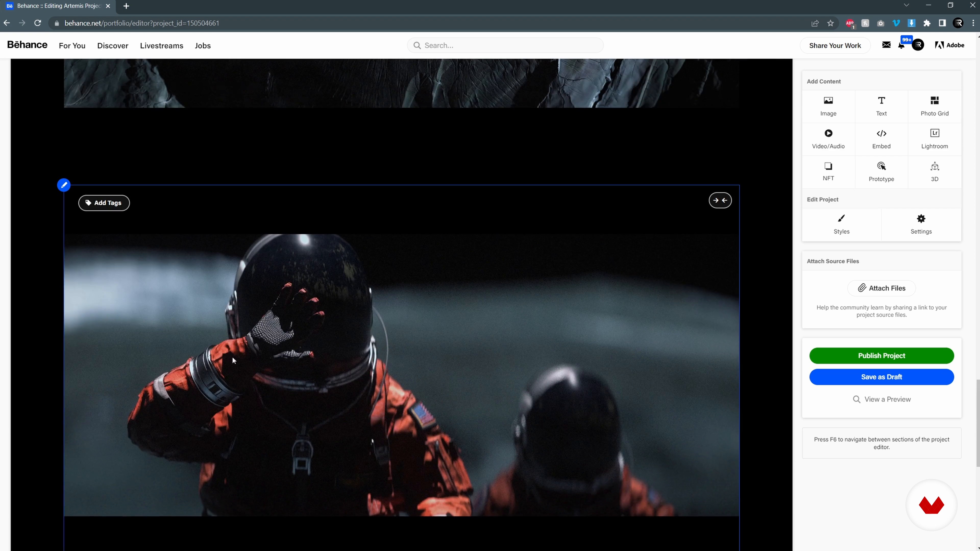Open the Jobs page

click(202, 46)
